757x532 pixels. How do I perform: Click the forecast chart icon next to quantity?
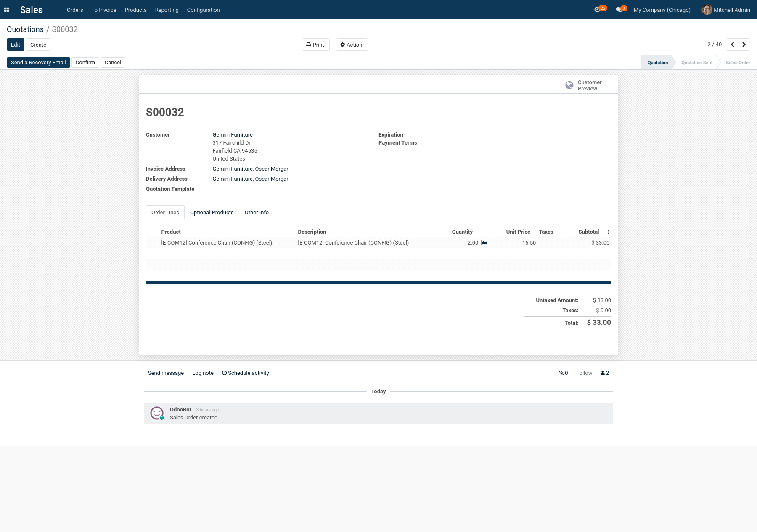click(x=484, y=242)
